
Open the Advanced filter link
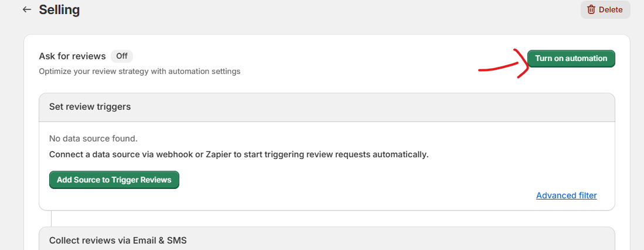tap(566, 195)
